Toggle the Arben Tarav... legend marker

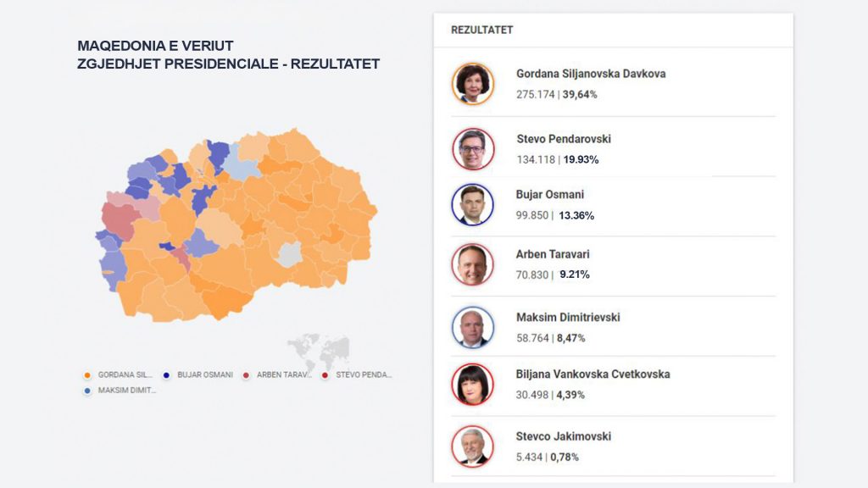[x=246, y=375]
